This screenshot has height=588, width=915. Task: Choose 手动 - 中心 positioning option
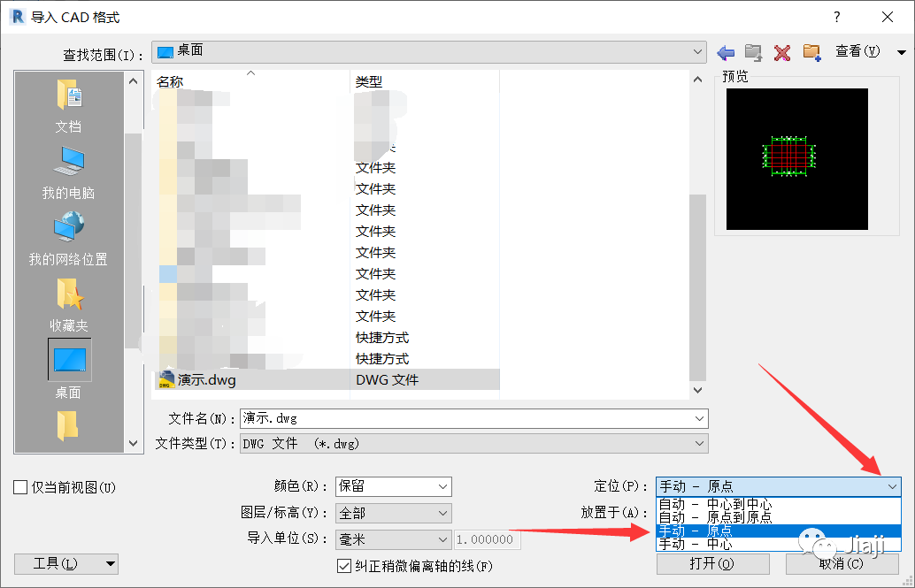779,545
